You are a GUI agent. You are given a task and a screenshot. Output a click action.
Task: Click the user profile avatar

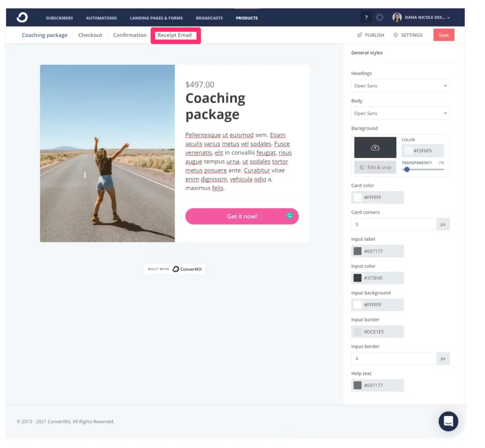397,17
